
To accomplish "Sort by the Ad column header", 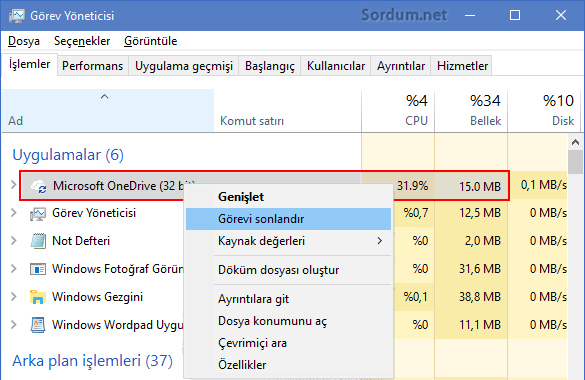I will (108, 110).
